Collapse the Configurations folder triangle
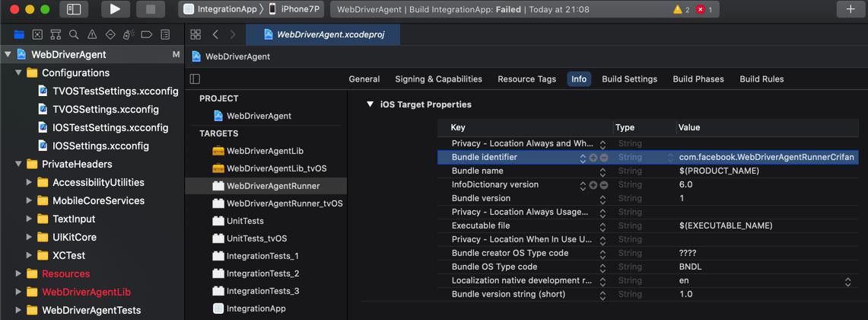868x320 pixels. pos(18,72)
